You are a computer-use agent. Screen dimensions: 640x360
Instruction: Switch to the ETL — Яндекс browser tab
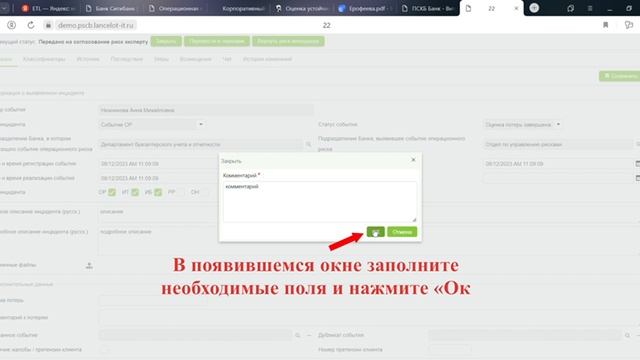click(49, 8)
